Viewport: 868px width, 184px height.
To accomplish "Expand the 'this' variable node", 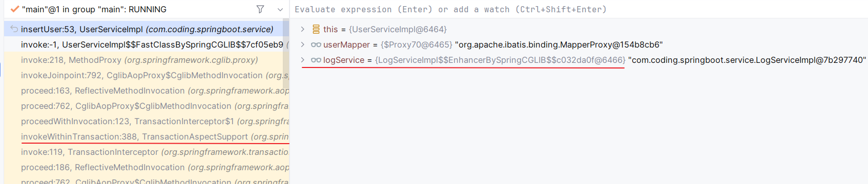I will coord(303,29).
